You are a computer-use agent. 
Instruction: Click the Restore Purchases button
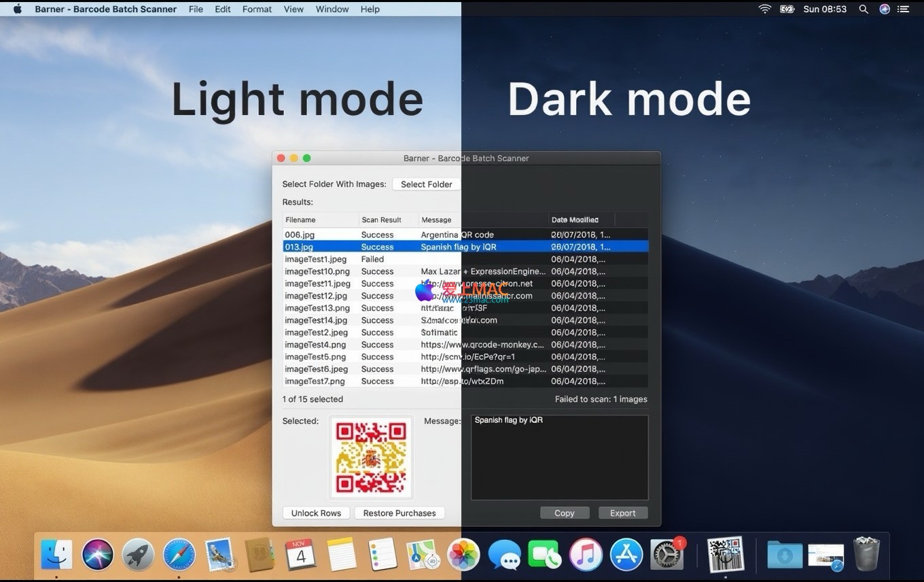click(399, 513)
